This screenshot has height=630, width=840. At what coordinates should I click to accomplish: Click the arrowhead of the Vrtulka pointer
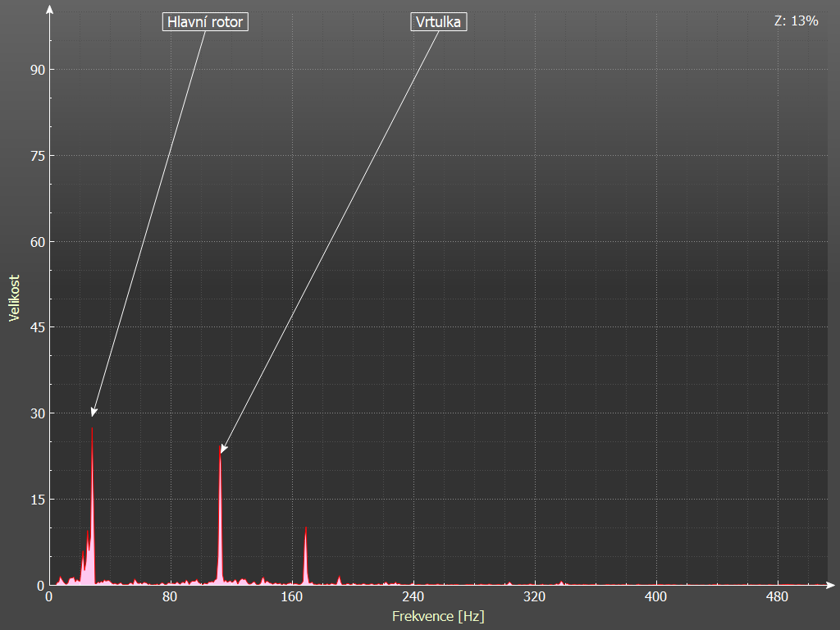tap(222, 449)
